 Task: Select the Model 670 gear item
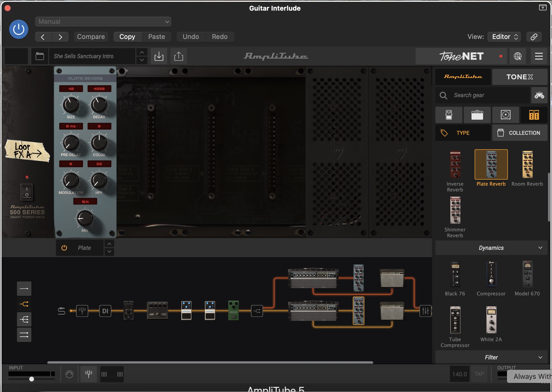(527, 274)
